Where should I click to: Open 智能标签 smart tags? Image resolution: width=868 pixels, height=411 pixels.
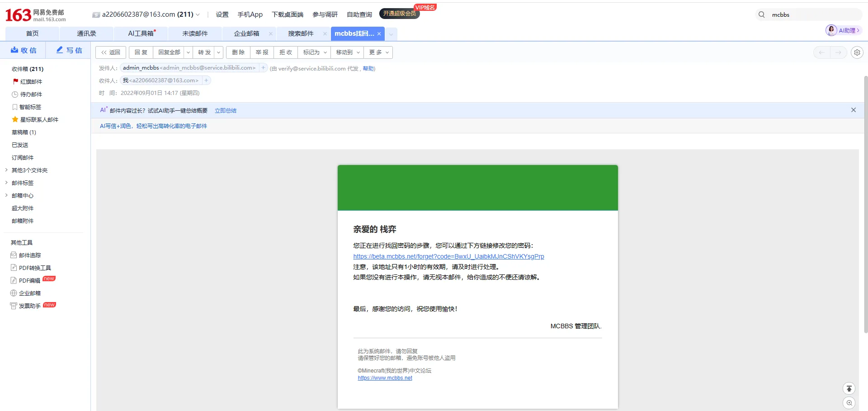27,107
